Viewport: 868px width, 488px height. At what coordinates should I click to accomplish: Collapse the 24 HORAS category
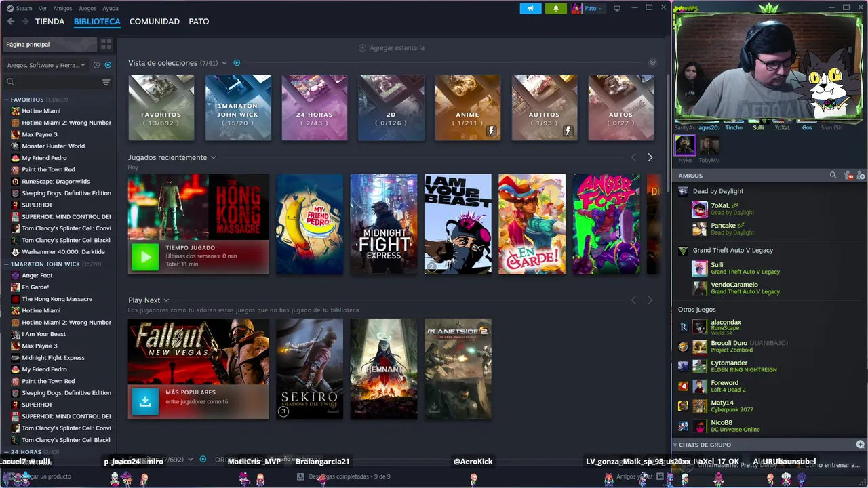(6, 452)
